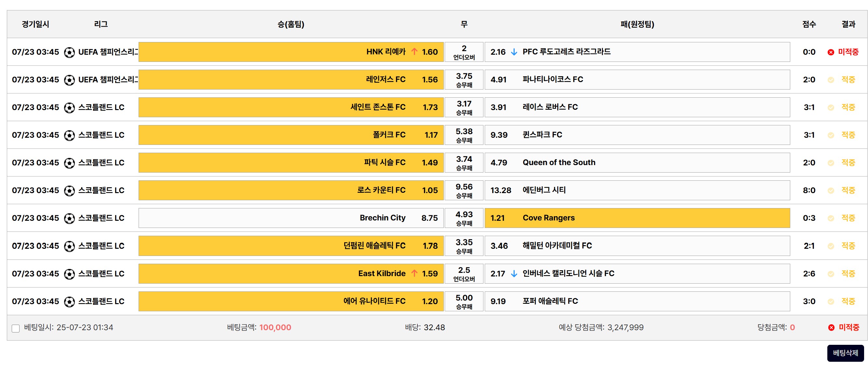This screenshot has height=365, width=868.
Task: Select yellow 레인저스 FC 1.56 home cell
Action: click(291, 80)
